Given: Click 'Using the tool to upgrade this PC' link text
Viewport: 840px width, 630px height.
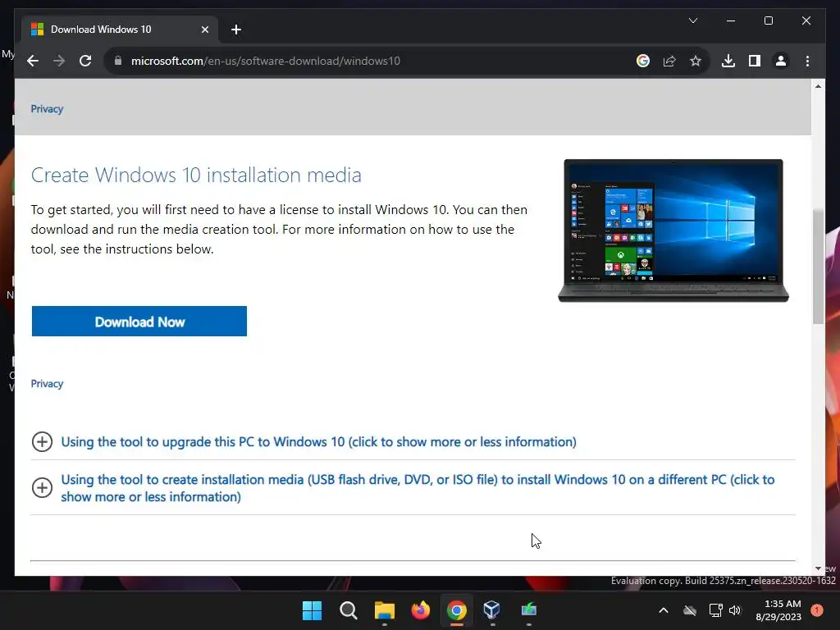Looking at the screenshot, I should point(319,442).
